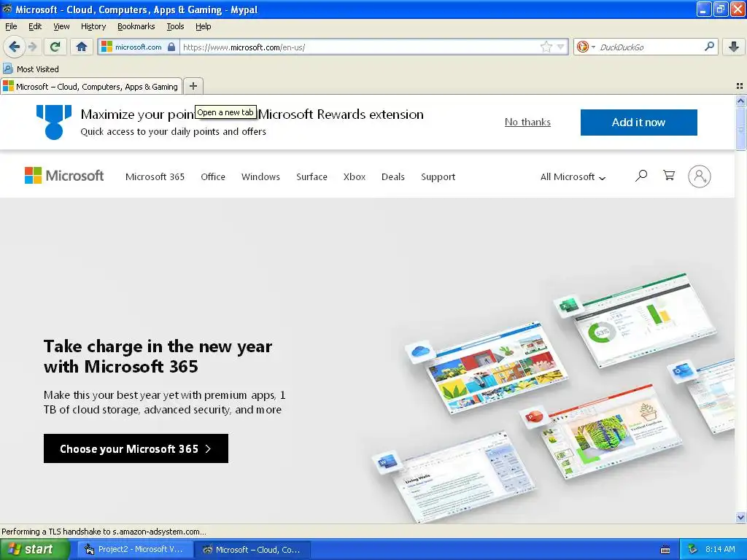Image resolution: width=747 pixels, height=560 pixels.
Task: Select the Microsoft – Cloud, Computers tab
Action: point(91,86)
